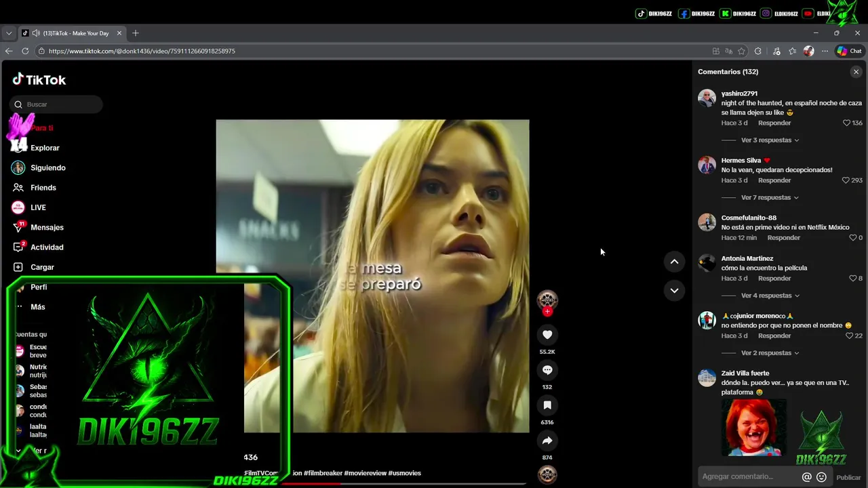Click the TikTok logo

click(x=39, y=79)
